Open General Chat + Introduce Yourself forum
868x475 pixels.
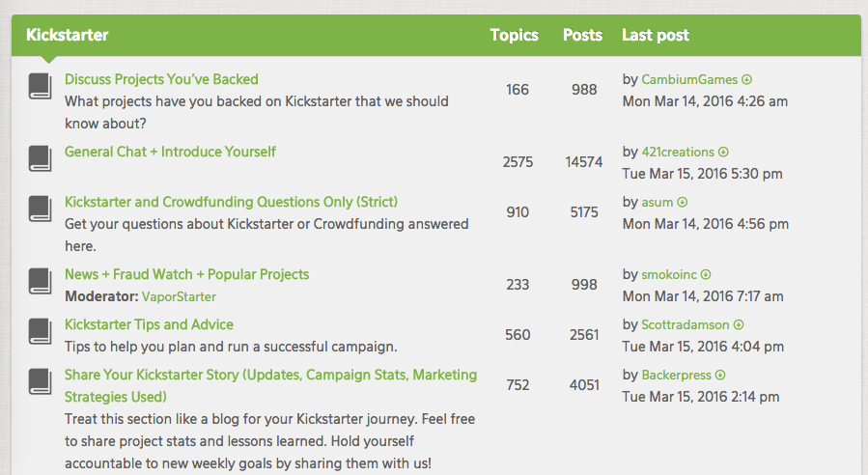pos(170,152)
